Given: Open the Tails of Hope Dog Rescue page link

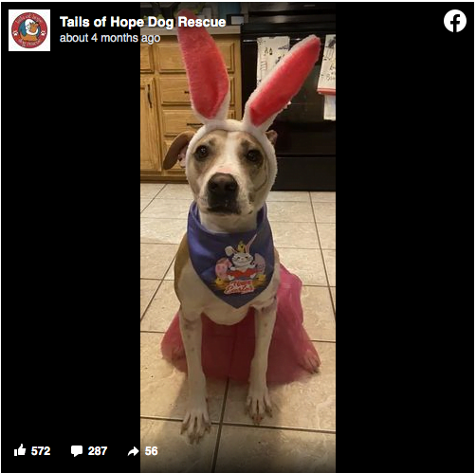Looking at the screenshot, I should pos(142,22).
